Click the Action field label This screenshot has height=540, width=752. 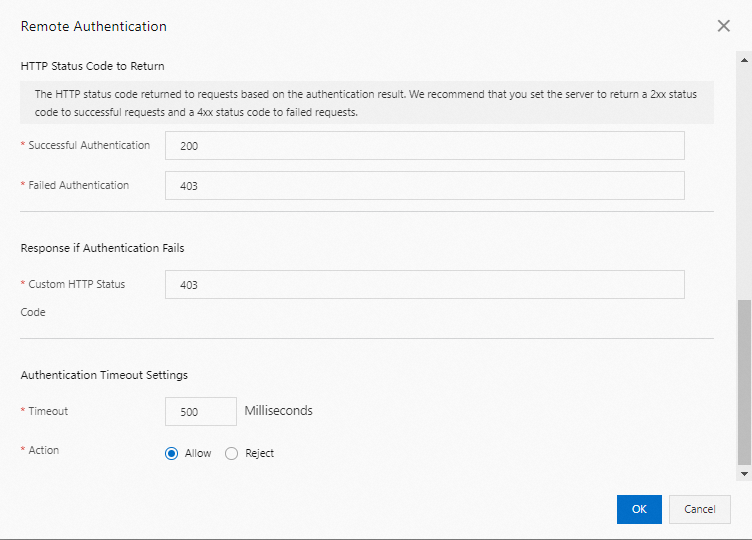coord(43,451)
